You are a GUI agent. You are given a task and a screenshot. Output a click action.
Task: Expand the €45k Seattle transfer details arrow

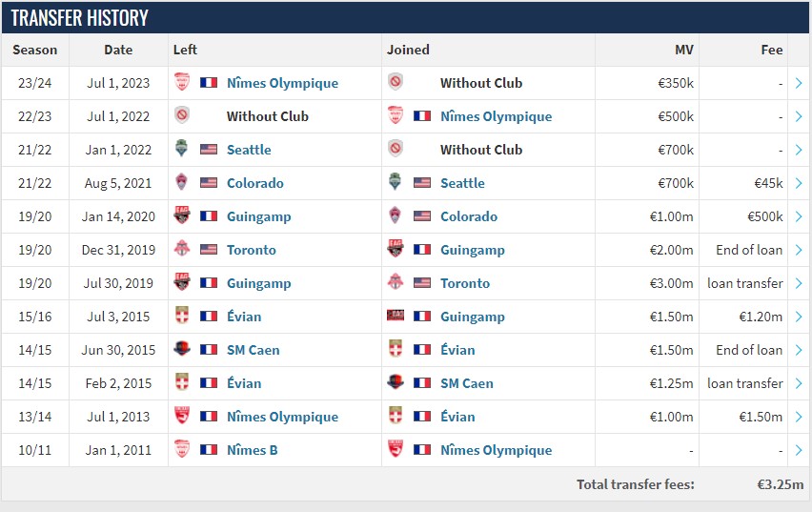click(x=799, y=183)
